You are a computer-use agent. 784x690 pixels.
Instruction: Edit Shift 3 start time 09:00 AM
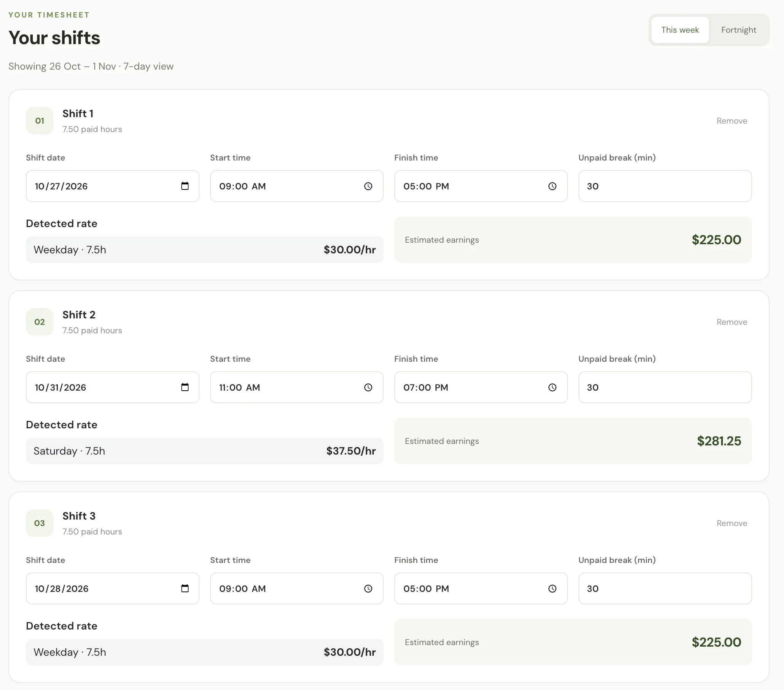point(296,588)
